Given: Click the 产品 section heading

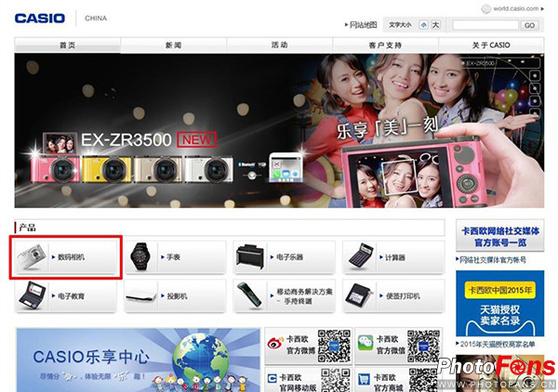Looking at the screenshot, I should (x=27, y=228).
